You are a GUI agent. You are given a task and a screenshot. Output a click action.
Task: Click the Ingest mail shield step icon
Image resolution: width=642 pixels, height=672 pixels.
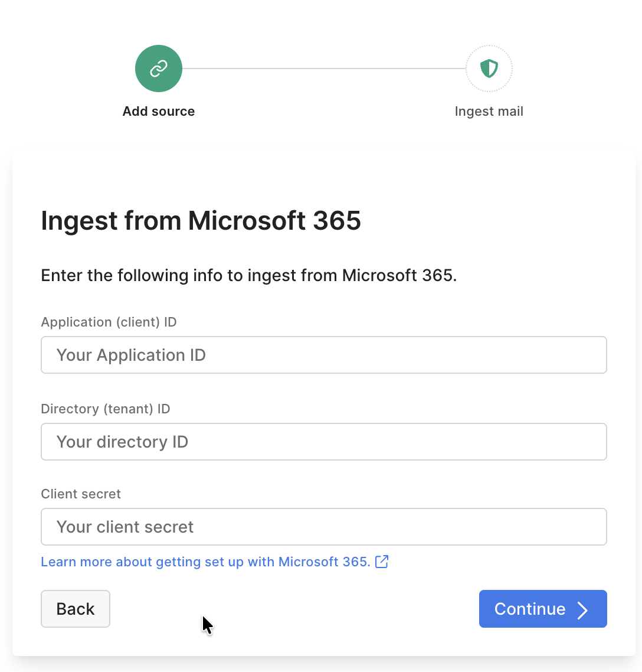[489, 68]
